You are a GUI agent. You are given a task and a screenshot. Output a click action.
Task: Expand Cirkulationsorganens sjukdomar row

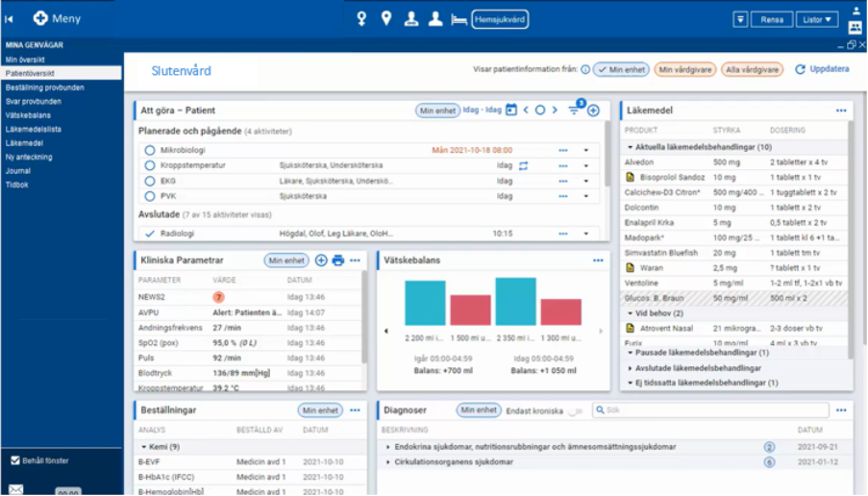pos(388,461)
